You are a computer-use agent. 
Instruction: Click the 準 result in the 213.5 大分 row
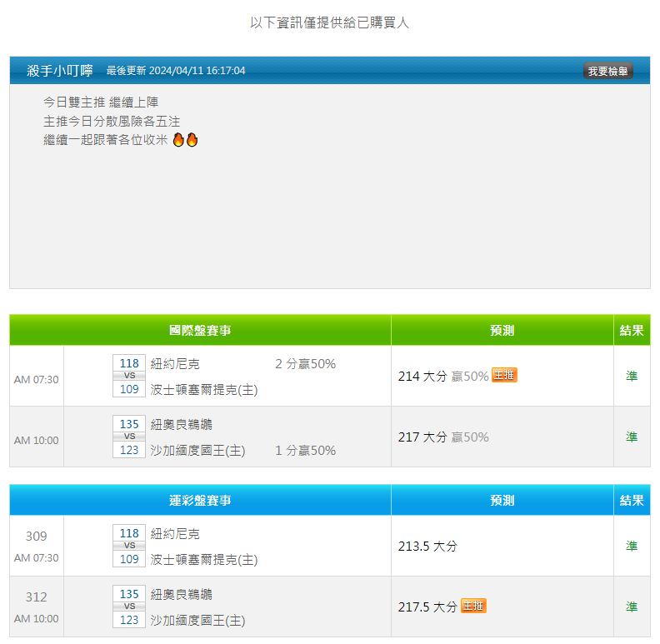pos(632,546)
